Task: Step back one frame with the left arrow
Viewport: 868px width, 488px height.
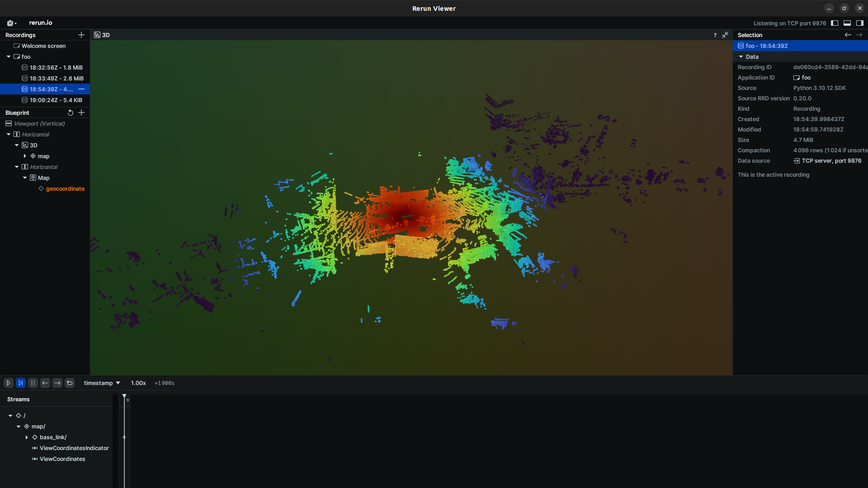Action: pyautogui.click(x=45, y=383)
